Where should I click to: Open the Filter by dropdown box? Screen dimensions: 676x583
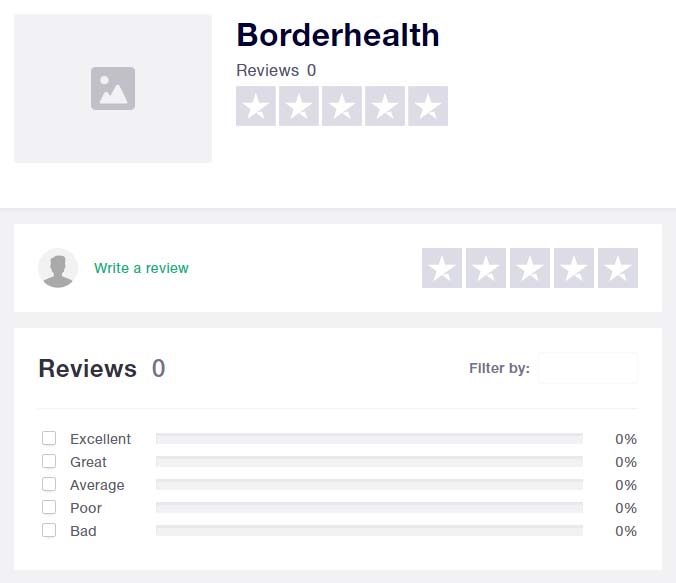[588, 368]
